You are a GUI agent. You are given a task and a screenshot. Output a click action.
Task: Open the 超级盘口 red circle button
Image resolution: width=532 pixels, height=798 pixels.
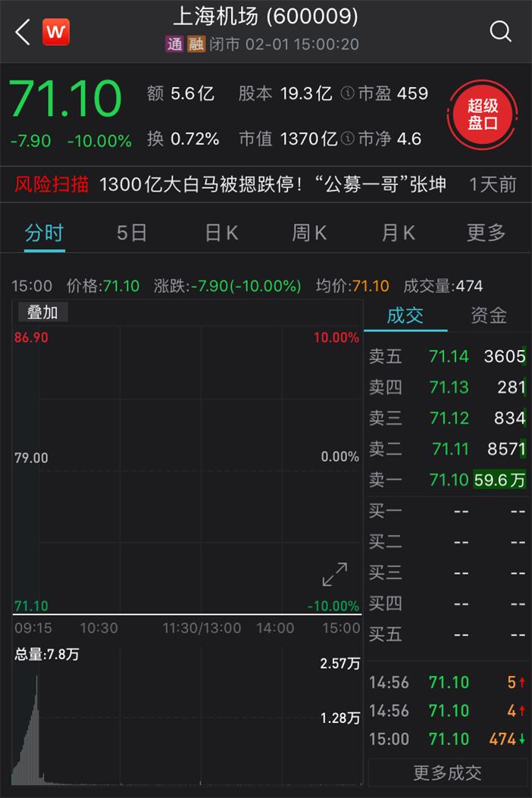click(x=483, y=114)
